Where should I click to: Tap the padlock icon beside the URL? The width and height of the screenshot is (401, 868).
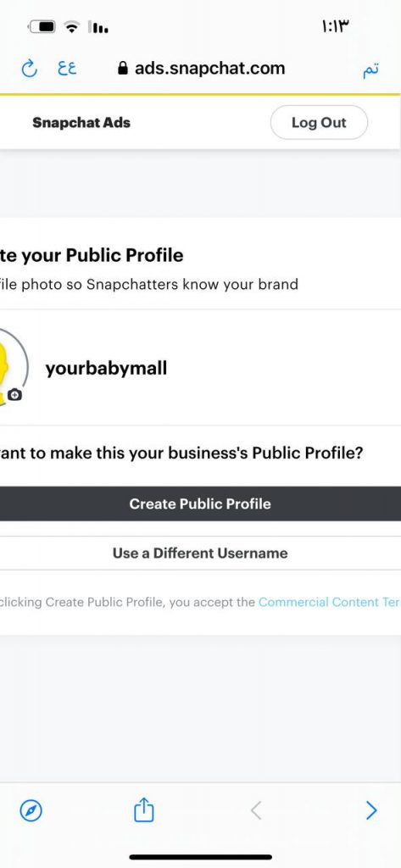point(123,69)
